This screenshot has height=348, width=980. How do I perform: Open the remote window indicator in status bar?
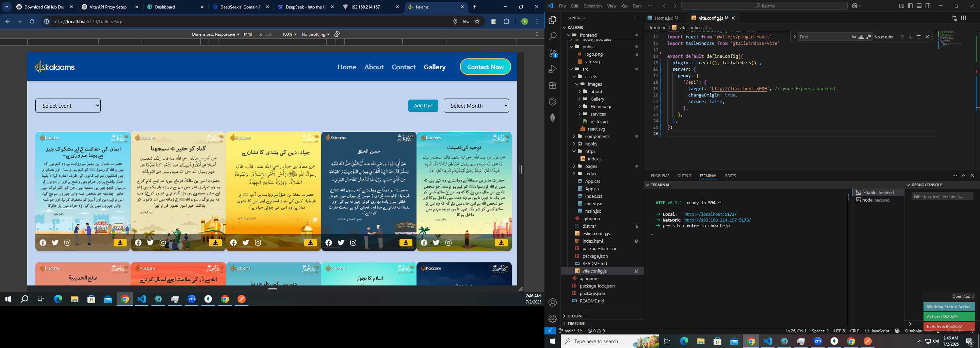pos(550,331)
